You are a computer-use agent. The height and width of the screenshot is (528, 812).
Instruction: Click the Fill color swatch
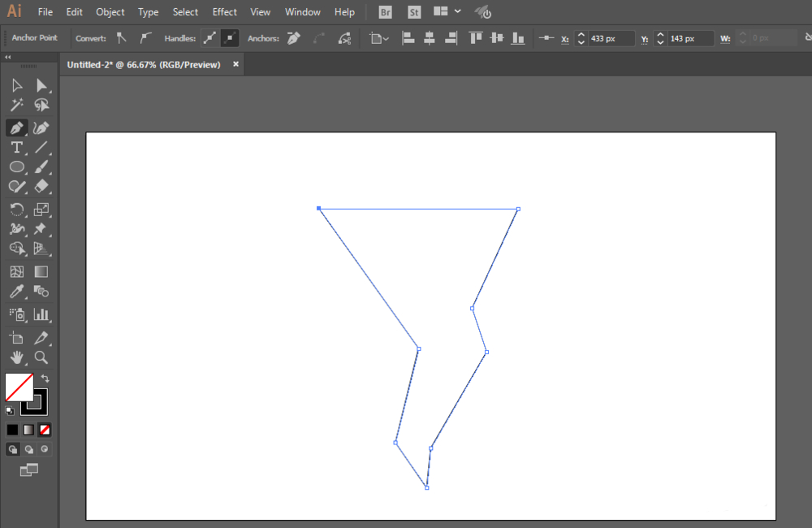19,387
